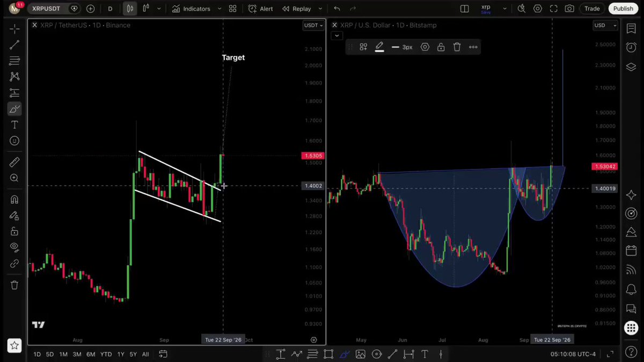This screenshot has width=644, height=362.
Task: Select the zoom in tool
Action: pos(14,178)
